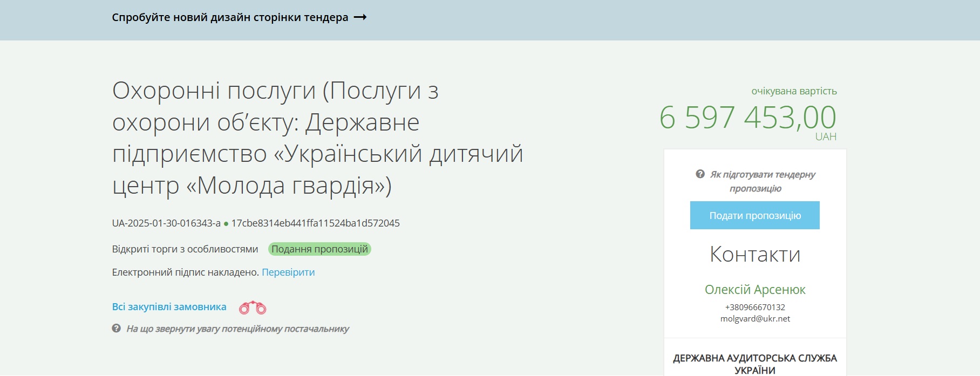Image resolution: width=980 pixels, height=376 pixels.
Task: Click the arrow icon beside new design banner
Action: [x=360, y=17]
